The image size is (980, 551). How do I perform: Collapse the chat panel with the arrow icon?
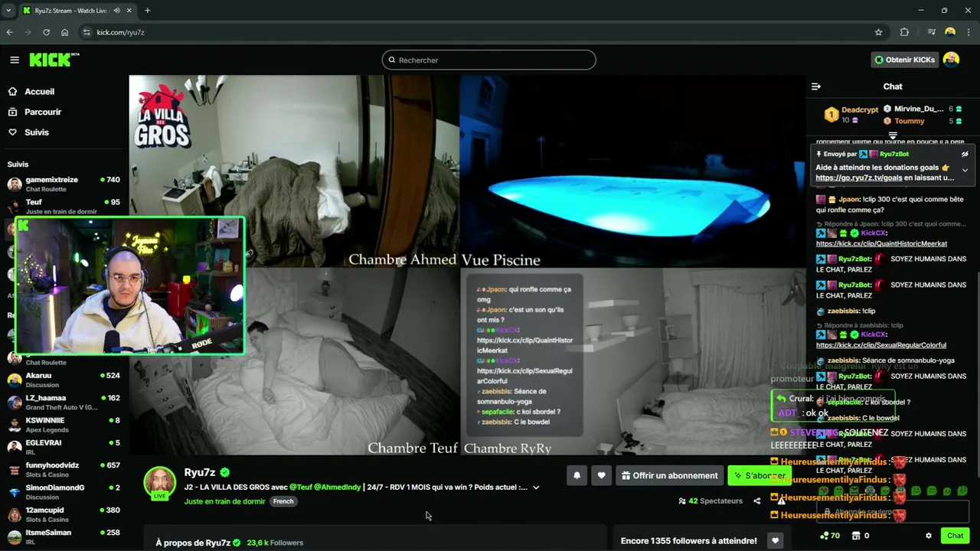tap(816, 86)
